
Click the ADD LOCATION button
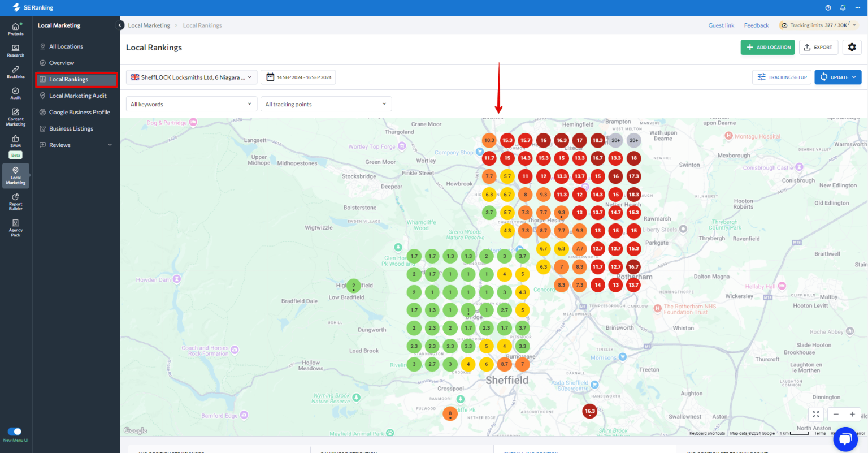(x=767, y=48)
